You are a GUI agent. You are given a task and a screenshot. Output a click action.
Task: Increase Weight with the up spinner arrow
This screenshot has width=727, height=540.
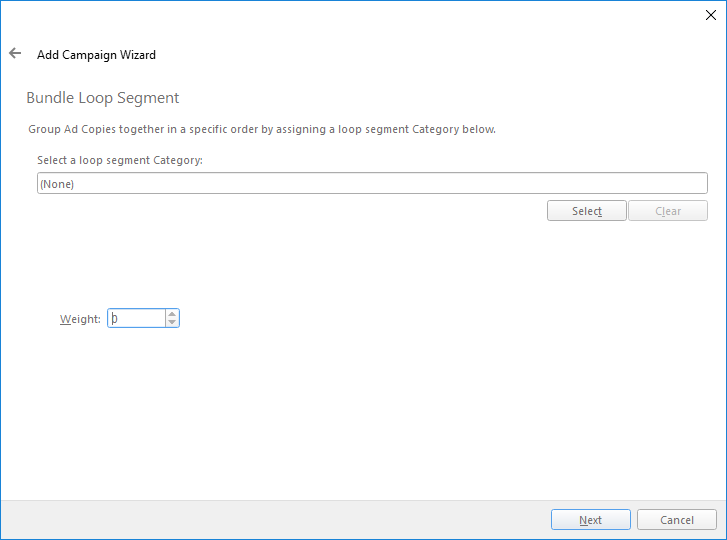pos(172,314)
